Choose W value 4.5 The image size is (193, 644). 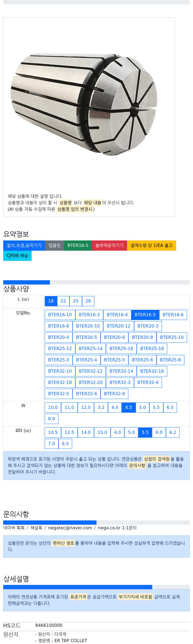tap(129, 407)
